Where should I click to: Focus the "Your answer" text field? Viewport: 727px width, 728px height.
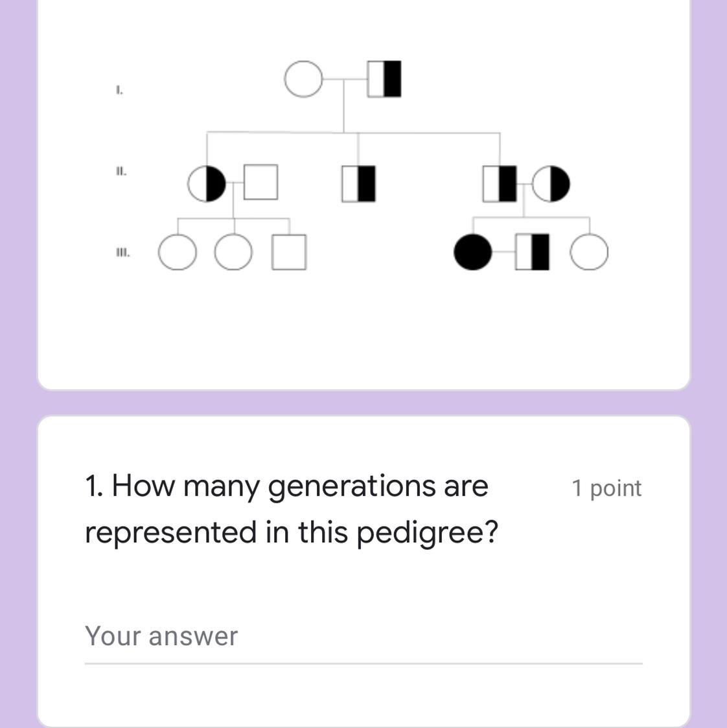click(363, 637)
